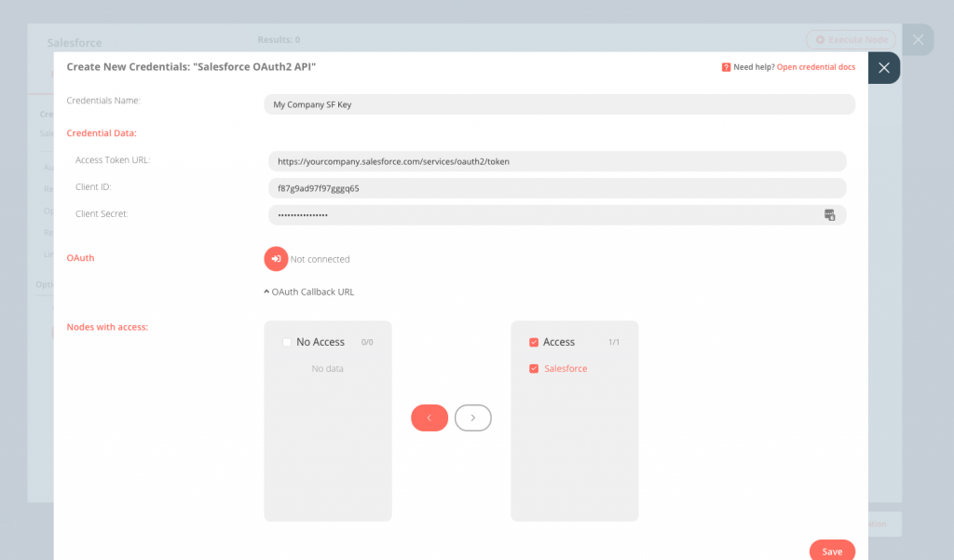
Task: Uncheck the Salesforce node checkbox
Action: point(534,369)
